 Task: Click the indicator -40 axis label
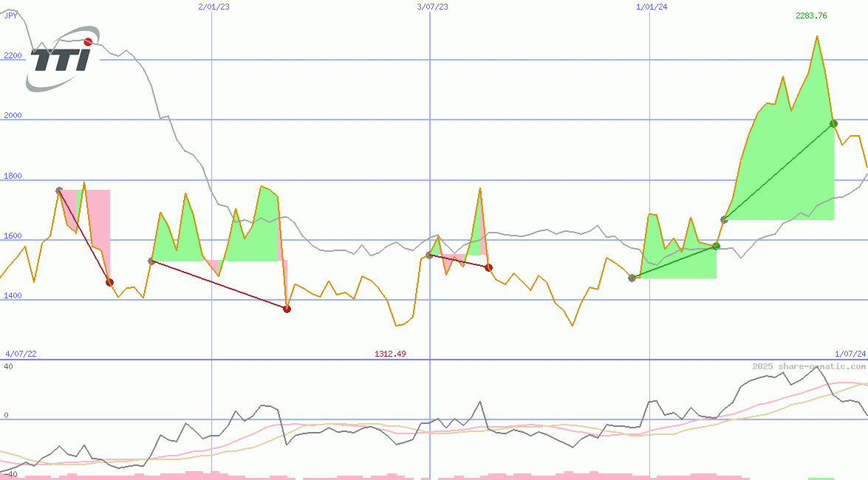pyautogui.click(x=9, y=475)
